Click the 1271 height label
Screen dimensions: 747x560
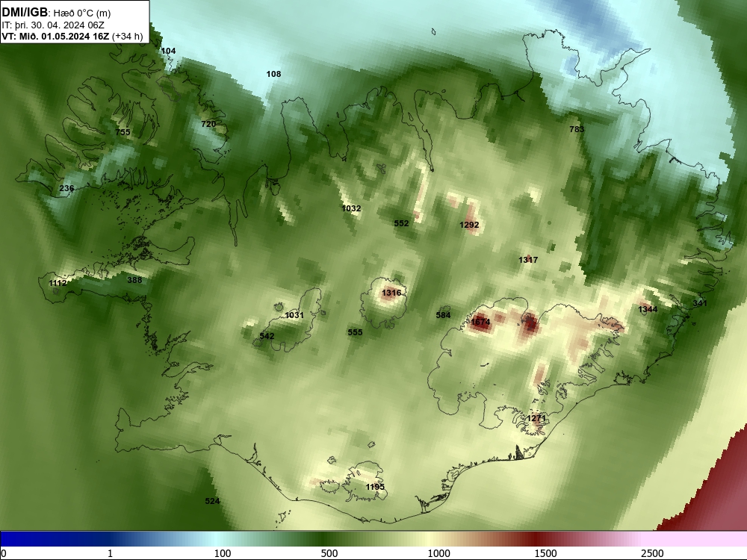point(536,419)
